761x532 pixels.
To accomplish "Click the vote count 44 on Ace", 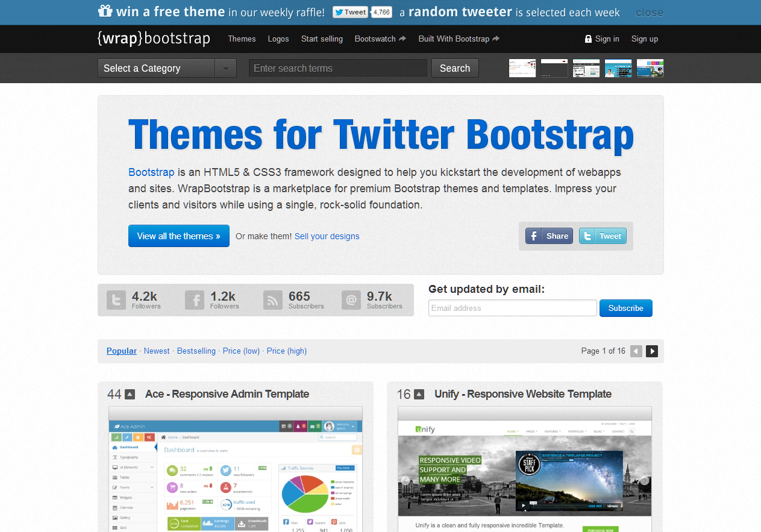I will (x=114, y=394).
